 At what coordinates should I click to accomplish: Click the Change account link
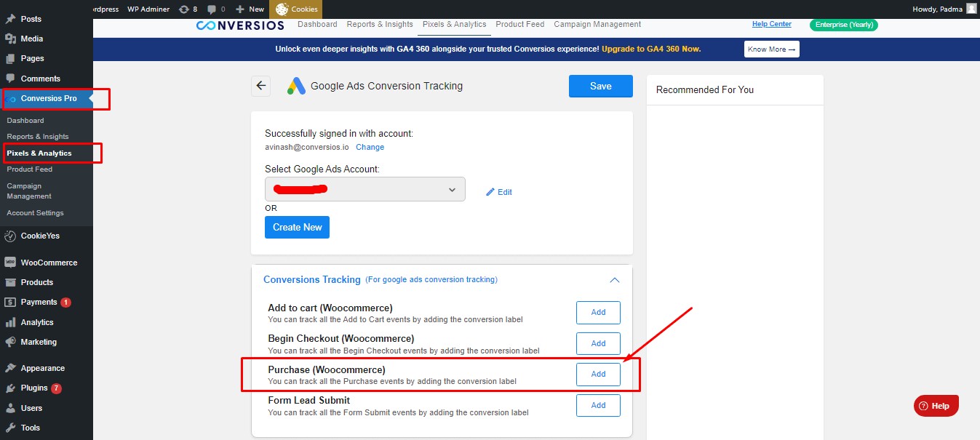[370, 147]
